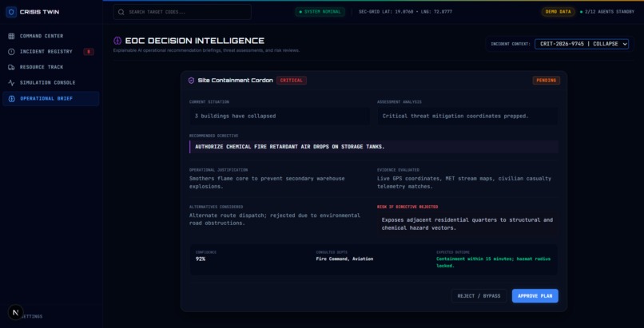Click the shield icon beside Site Containment Cordon

point(192,81)
